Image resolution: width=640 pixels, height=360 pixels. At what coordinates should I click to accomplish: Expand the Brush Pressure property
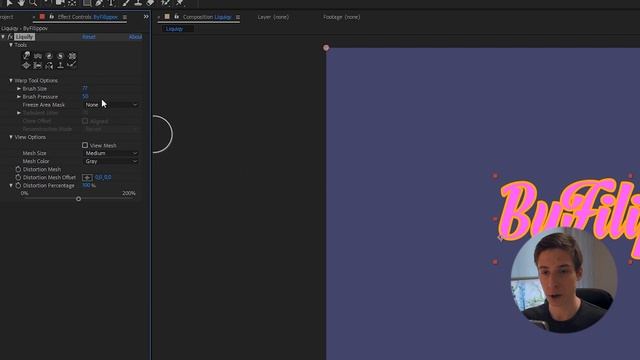(x=19, y=97)
